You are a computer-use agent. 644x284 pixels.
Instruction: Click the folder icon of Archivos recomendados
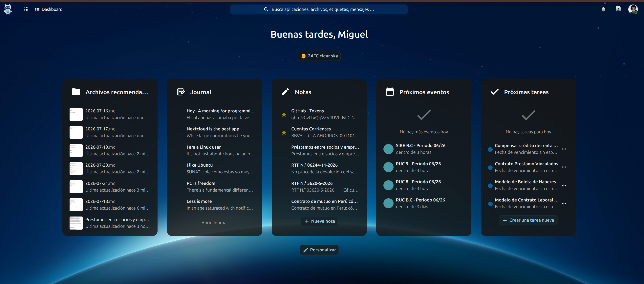coord(76,92)
